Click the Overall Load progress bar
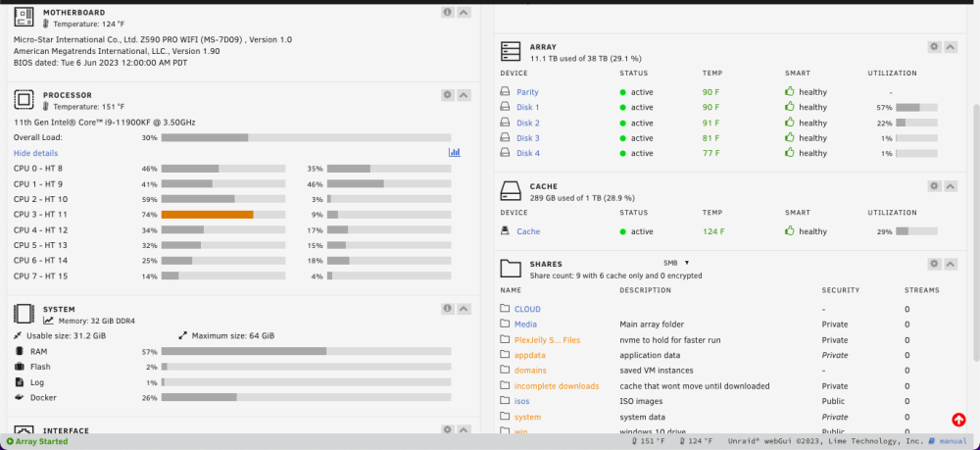The width and height of the screenshot is (980, 450). point(306,137)
